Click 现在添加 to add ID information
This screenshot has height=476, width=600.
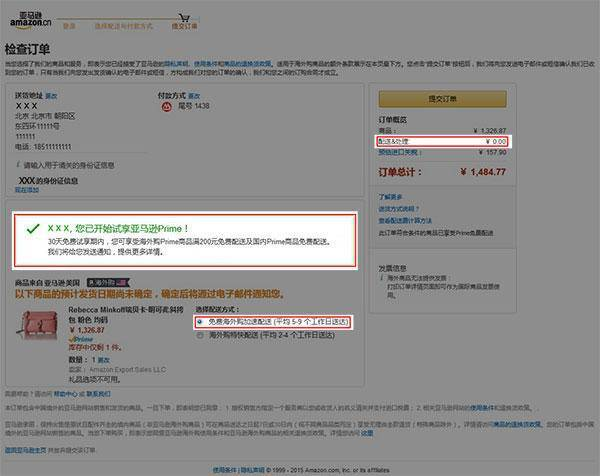point(27,190)
